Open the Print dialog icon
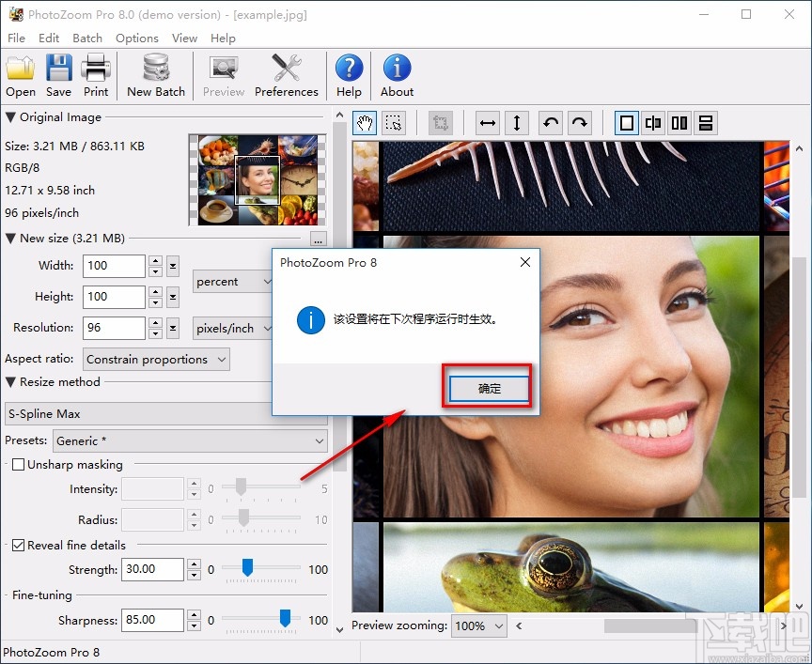Screen dimensions: 812x664 (96, 75)
